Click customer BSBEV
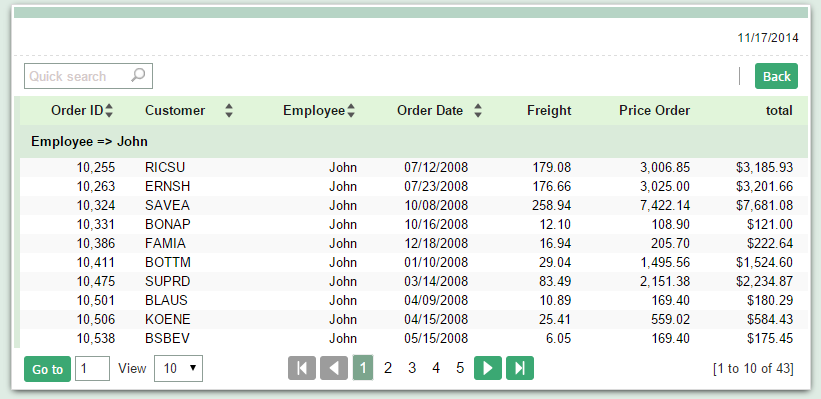 click(167, 338)
